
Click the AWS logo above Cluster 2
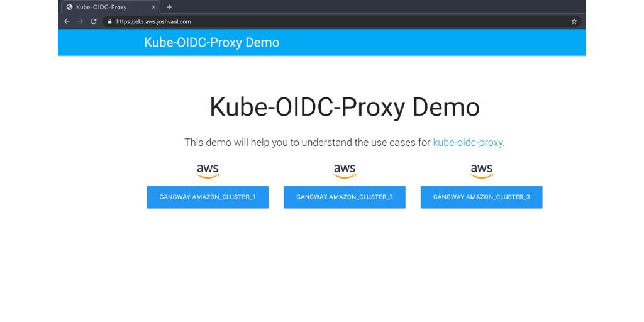345,171
